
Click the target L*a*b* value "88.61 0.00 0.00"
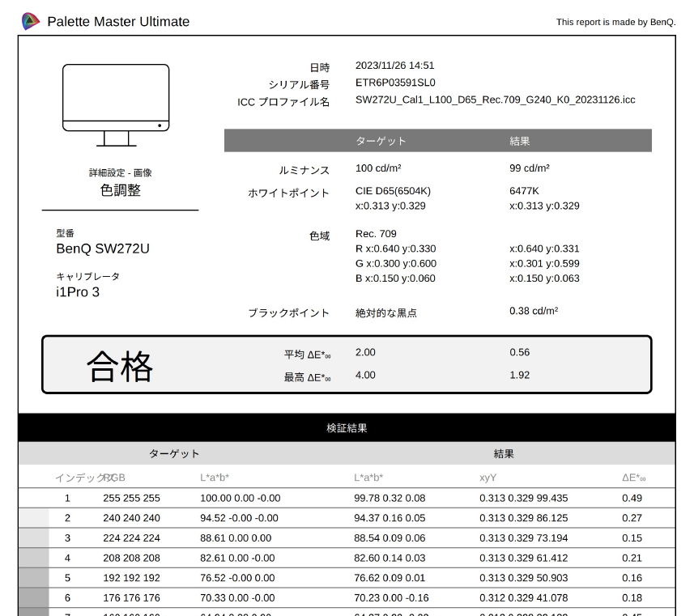[x=236, y=538]
